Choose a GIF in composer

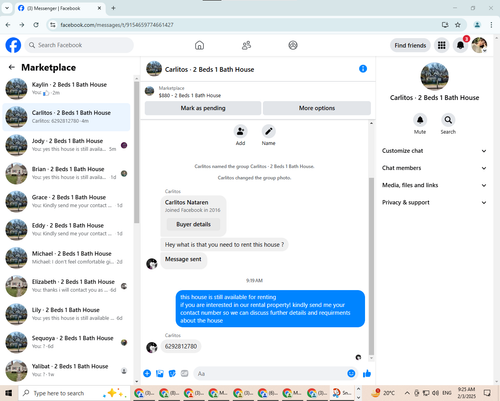coord(184,373)
